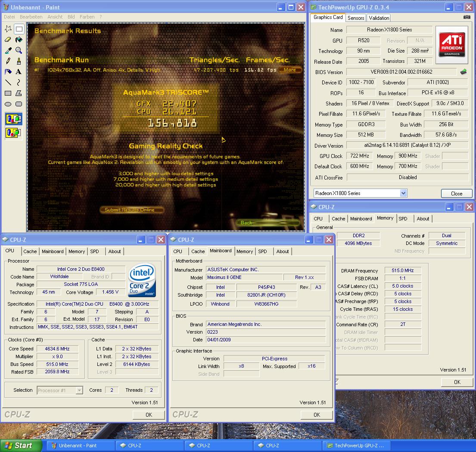
Task: Switch to Unbenannt - Paint in the taskbar
Action: [81, 446]
